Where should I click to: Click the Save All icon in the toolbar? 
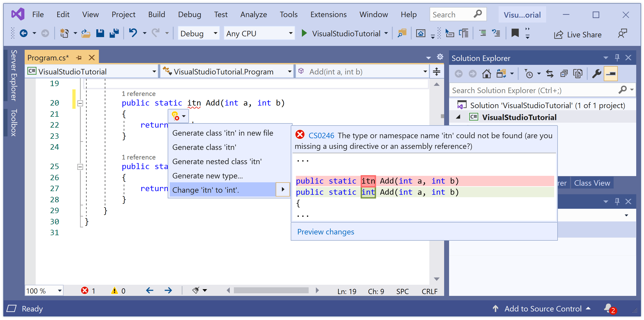point(114,33)
